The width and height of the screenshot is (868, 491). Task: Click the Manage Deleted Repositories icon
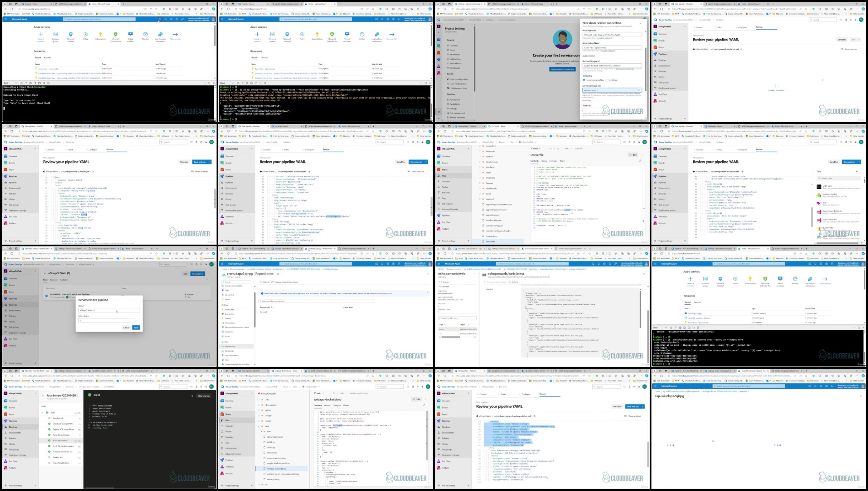pyautogui.click(x=273, y=282)
